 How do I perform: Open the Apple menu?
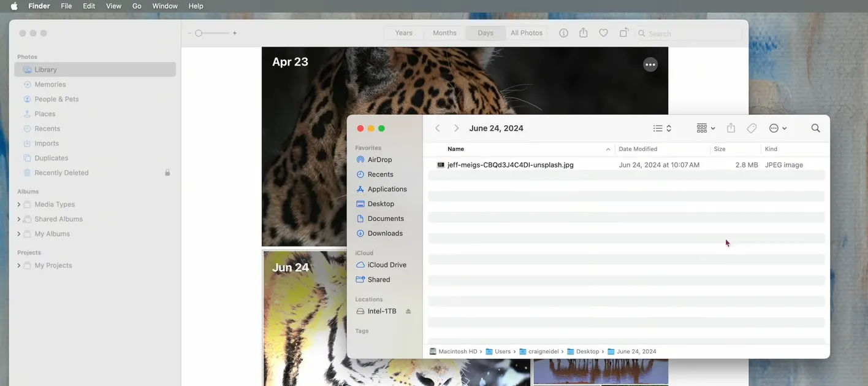pos(13,6)
